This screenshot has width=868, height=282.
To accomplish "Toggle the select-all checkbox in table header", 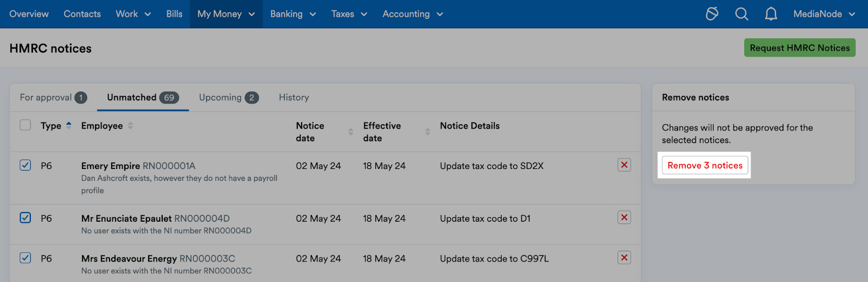I will pyautogui.click(x=25, y=125).
